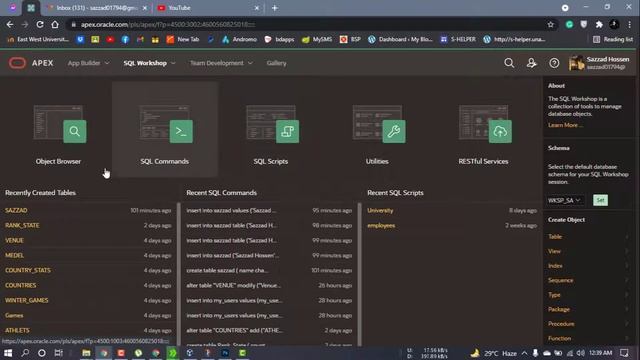This screenshot has height=360, width=640.
Task: Open the VENUE table row
Action: 88,240
